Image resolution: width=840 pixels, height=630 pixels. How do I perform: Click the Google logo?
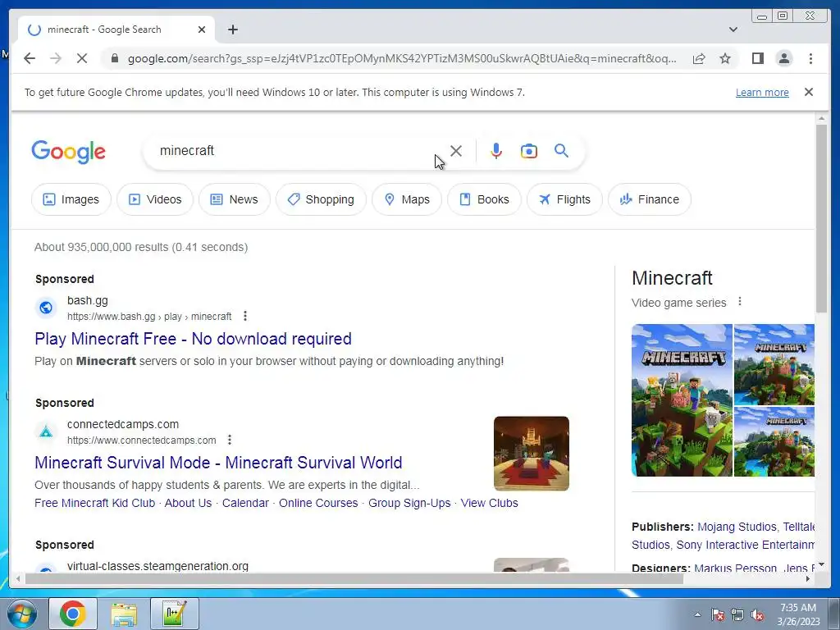[x=69, y=152]
